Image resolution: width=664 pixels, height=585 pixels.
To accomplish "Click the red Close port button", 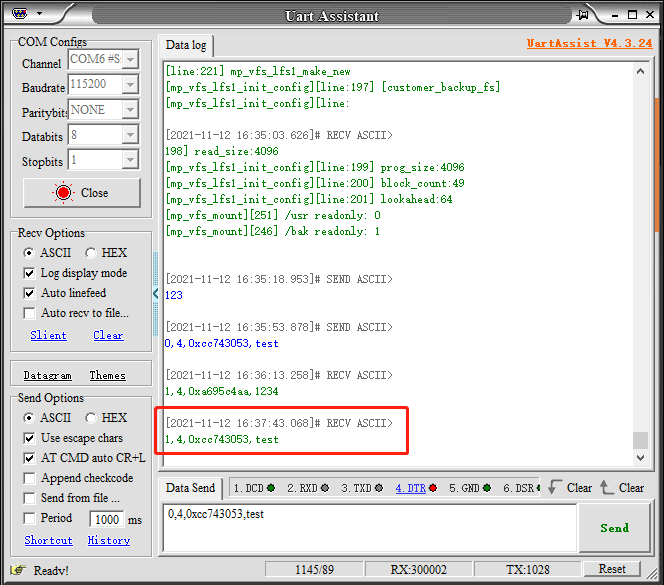I will point(82,193).
